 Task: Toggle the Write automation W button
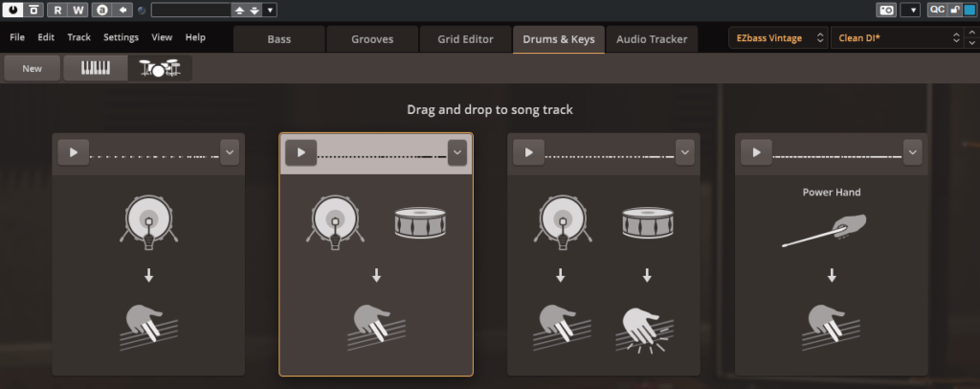pos(78,10)
